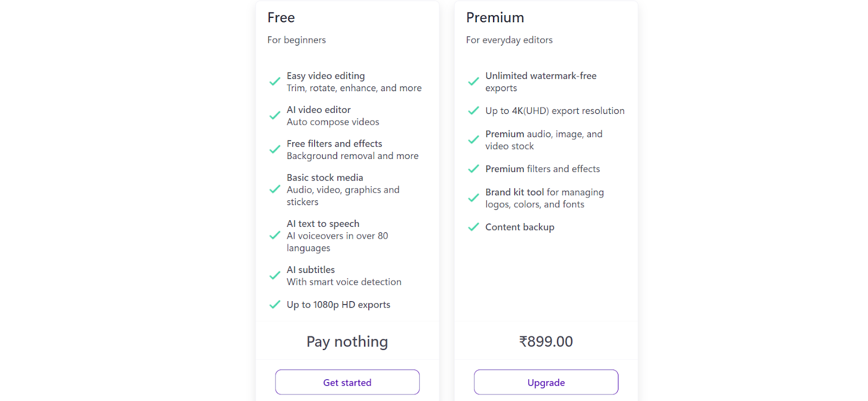The image size is (868, 401).
Task: Click checkmark beside Easy video editing
Action: pyautogui.click(x=275, y=82)
